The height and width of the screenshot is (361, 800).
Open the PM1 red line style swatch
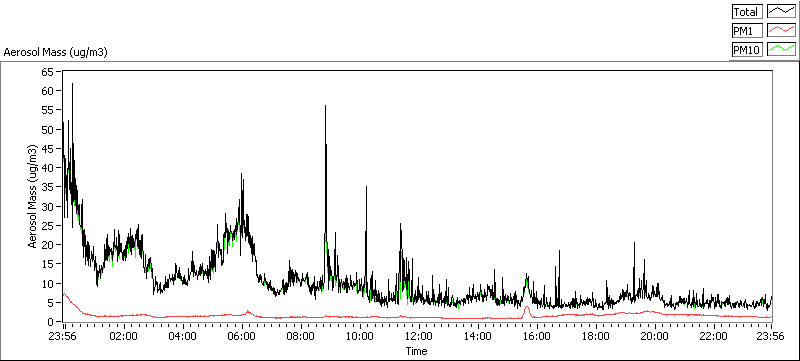[782, 31]
